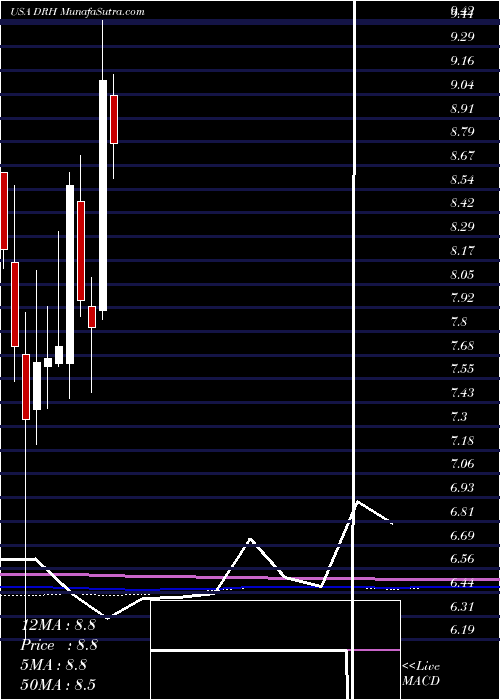
Task: Click the 6.31 price axis value
Action: pos(462,606)
